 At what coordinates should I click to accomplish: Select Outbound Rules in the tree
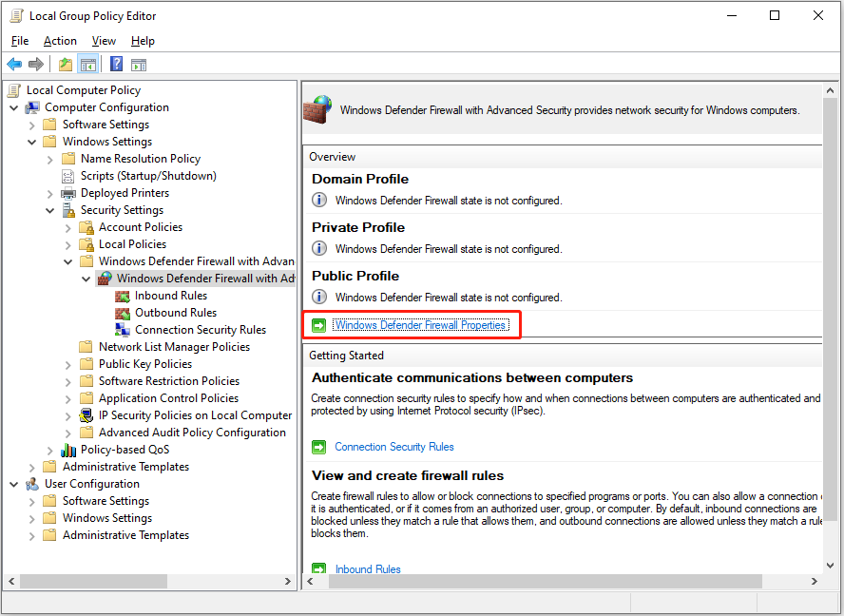[176, 313]
